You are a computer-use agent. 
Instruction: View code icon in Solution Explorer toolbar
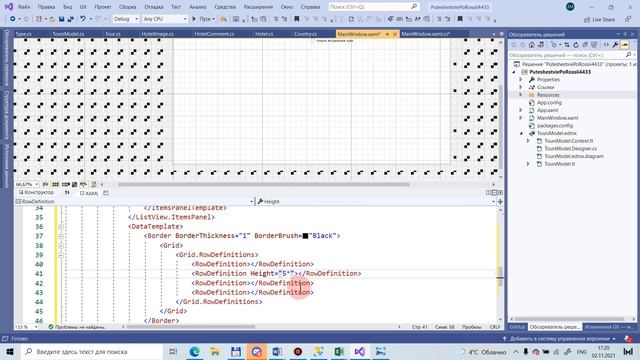606,45
